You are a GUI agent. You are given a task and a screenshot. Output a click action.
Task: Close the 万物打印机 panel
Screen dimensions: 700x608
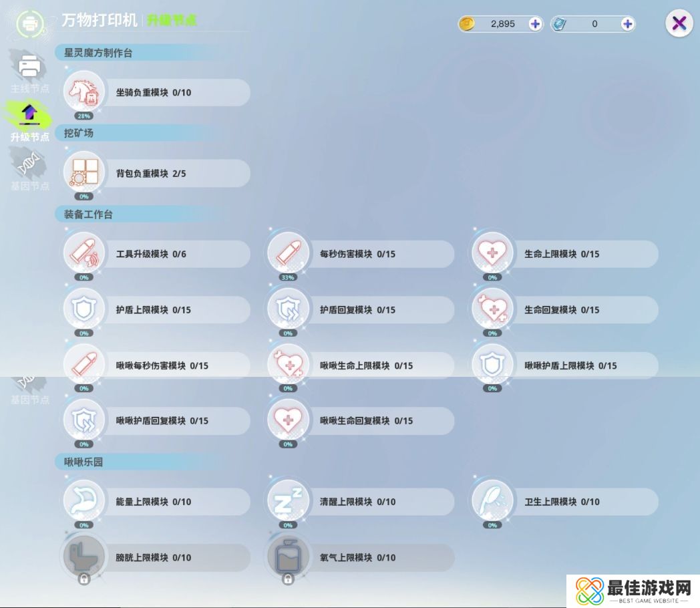[x=679, y=24]
